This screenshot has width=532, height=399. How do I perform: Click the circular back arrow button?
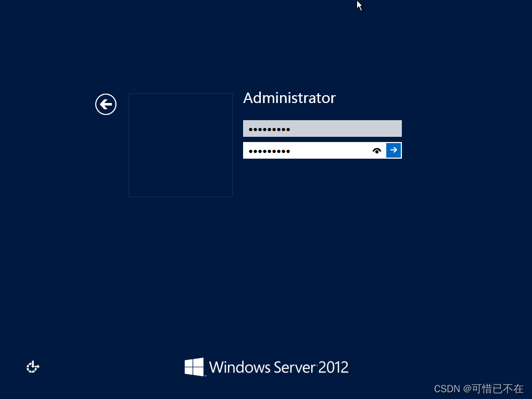point(106,105)
